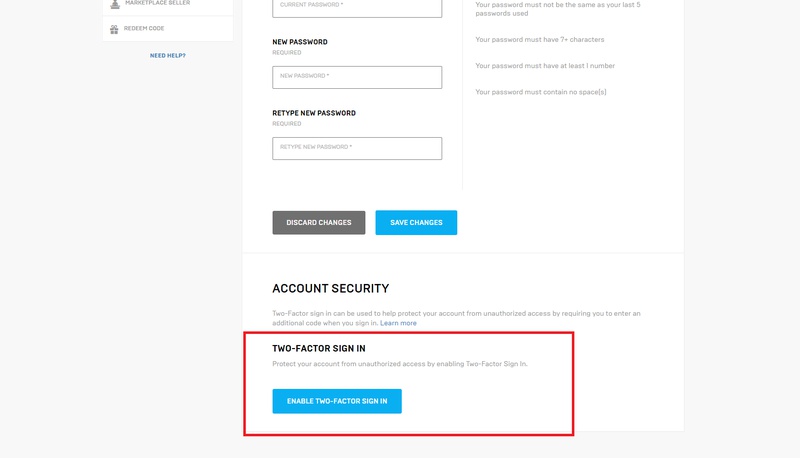
Task: Select the Retype New Password field
Action: [357, 148]
